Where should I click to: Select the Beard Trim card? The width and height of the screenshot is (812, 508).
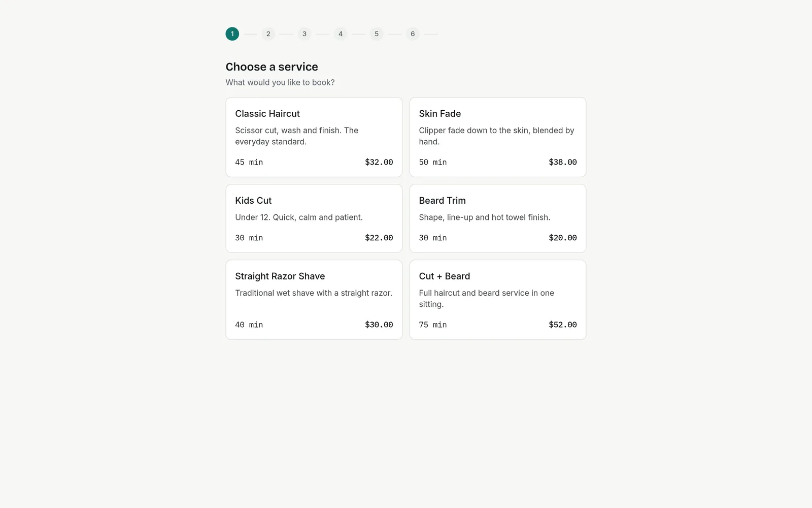tap(497, 218)
